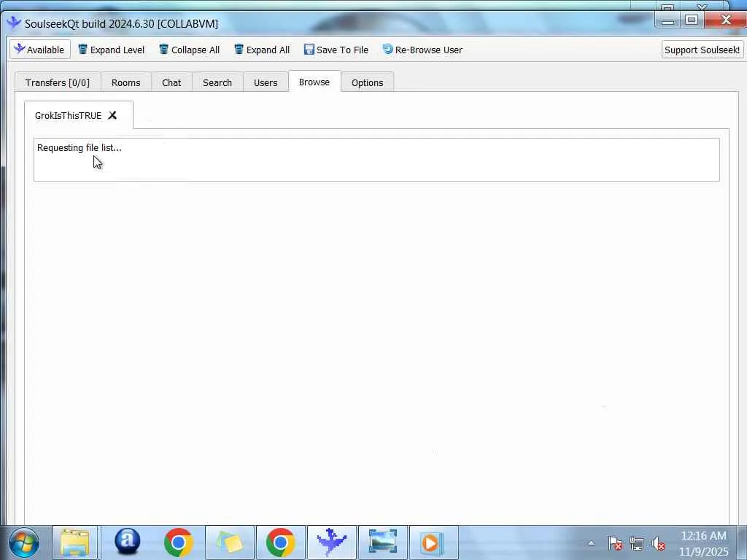Minimize the SoulseekQt window
Image resolution: width=747 pixels, height=560 pixels.
(x=668, y=20)
